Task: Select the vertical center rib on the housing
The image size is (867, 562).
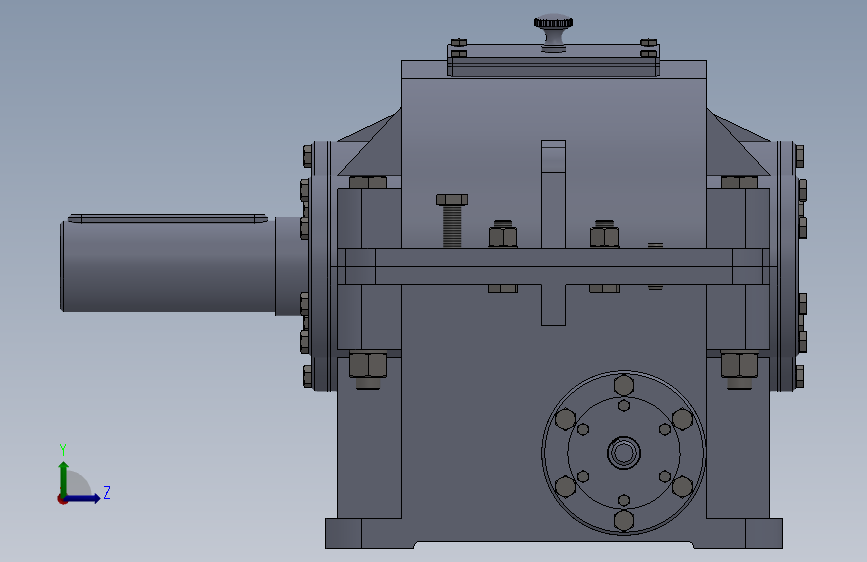Action: point(553,194)
